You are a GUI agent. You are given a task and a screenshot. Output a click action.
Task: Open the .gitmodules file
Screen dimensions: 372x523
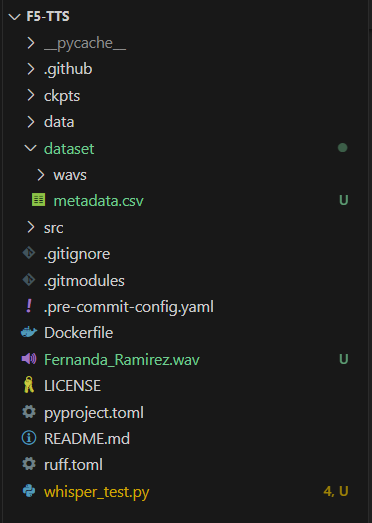pos(84,281)
